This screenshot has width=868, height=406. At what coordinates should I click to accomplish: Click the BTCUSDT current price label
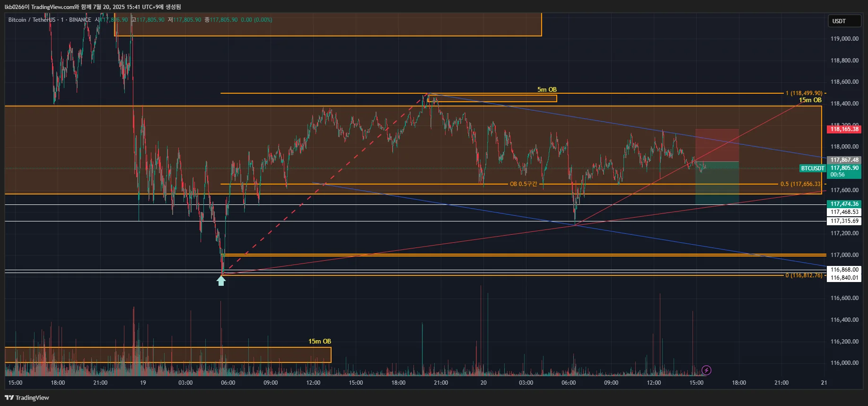(813, 168)
